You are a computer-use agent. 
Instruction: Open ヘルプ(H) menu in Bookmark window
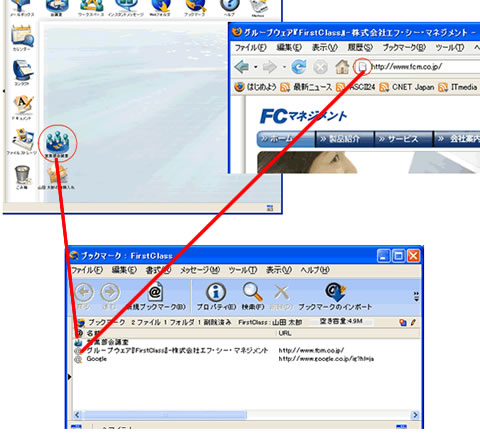coord(315,270)
